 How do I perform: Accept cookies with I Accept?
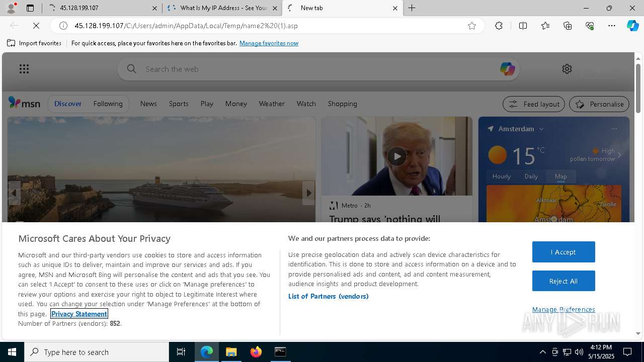pyautogui.click(x=563, y=252)
